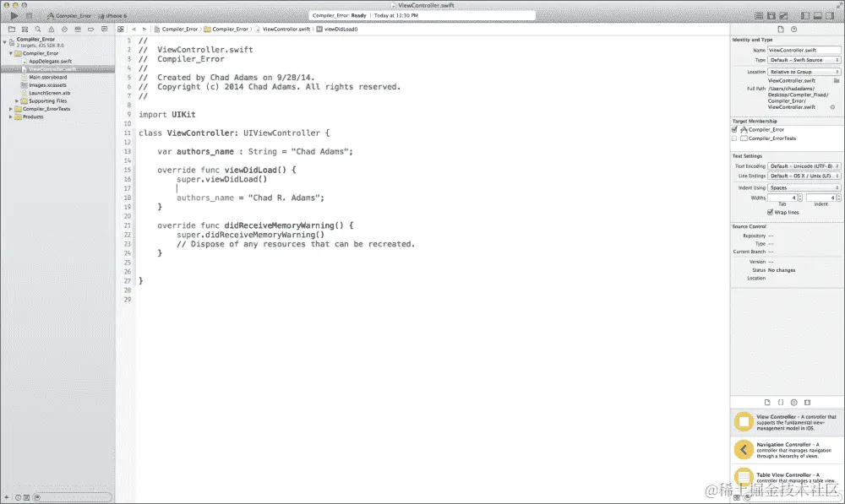This screenshot has height=504, width=845.
Task: Open the Line Endings dropdown
Action: [x=804, y=176]
